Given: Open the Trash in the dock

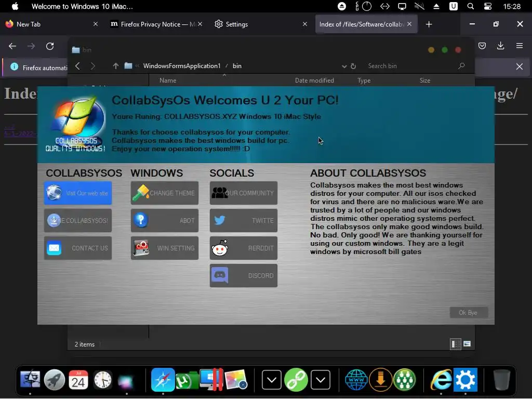Looking at the screenshot, I should coord(501,380).
